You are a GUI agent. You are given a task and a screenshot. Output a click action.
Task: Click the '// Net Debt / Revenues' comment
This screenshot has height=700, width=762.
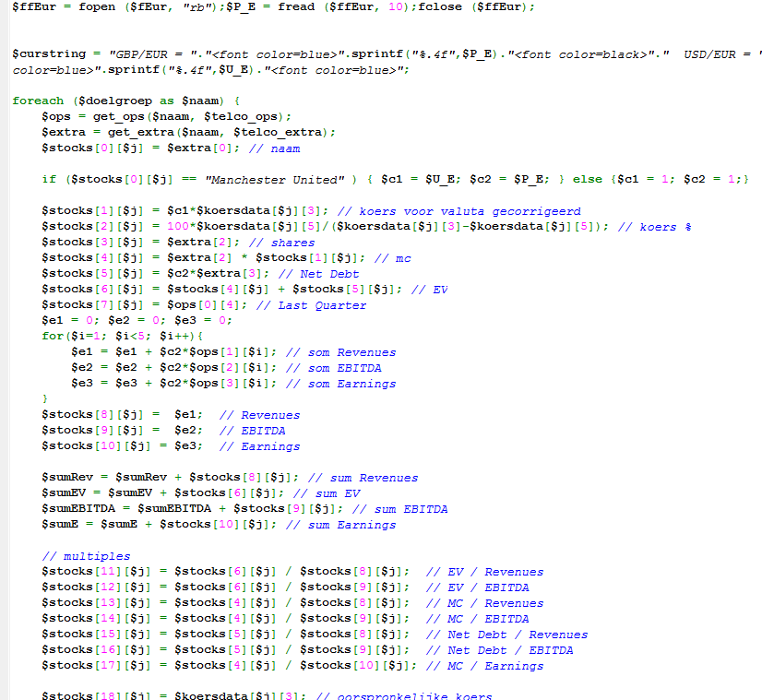coord(506,634)
